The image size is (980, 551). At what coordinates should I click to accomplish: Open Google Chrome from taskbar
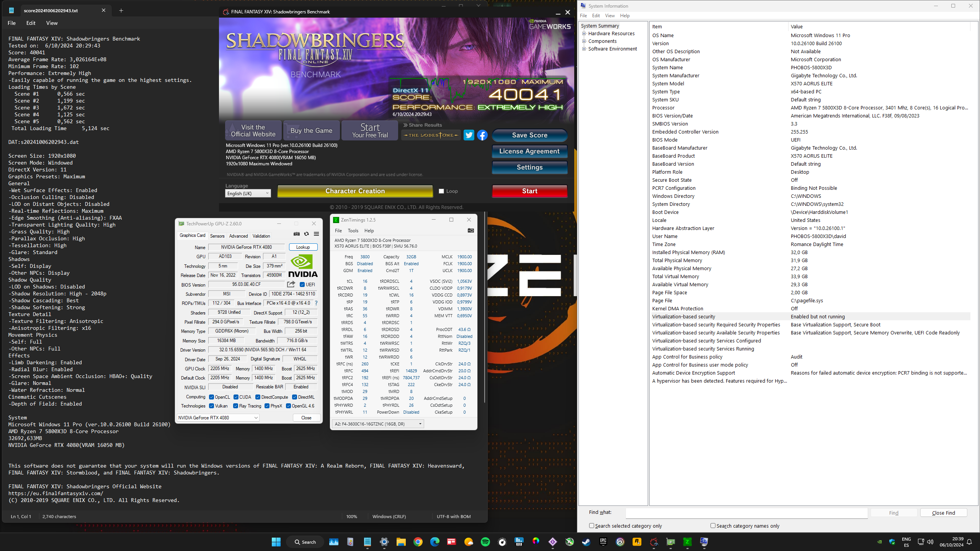tap(418, 542)
